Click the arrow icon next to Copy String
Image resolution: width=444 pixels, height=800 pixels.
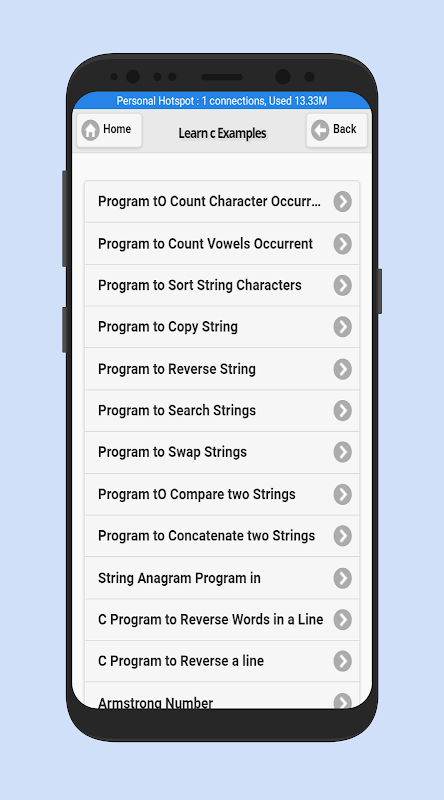pyautogui.click(x=343, y=327)
